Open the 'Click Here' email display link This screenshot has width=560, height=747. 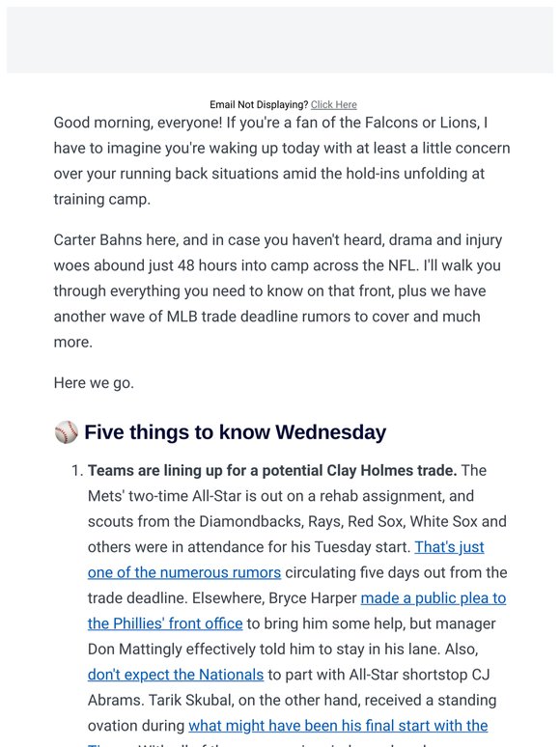coord(334,105)
